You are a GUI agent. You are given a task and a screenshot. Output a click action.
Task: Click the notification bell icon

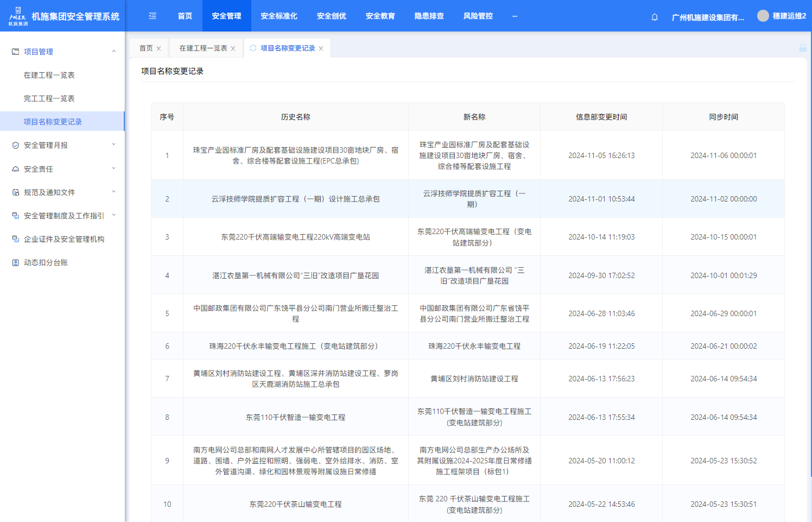[x=655, y=17]
